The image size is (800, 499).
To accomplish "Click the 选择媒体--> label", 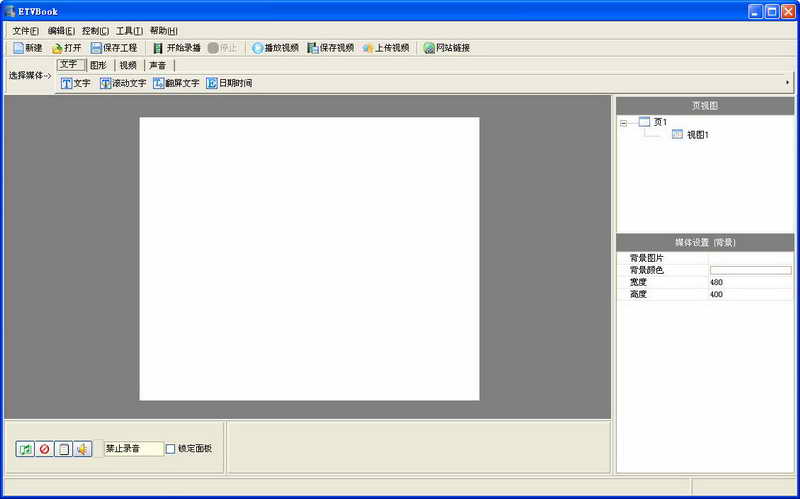I will [x=30, y=76].
